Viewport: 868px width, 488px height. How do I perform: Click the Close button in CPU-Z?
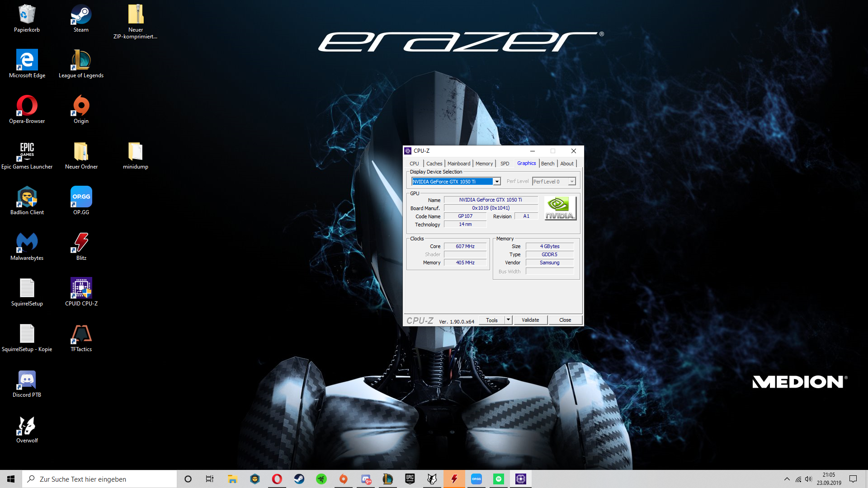coord(565,320)
